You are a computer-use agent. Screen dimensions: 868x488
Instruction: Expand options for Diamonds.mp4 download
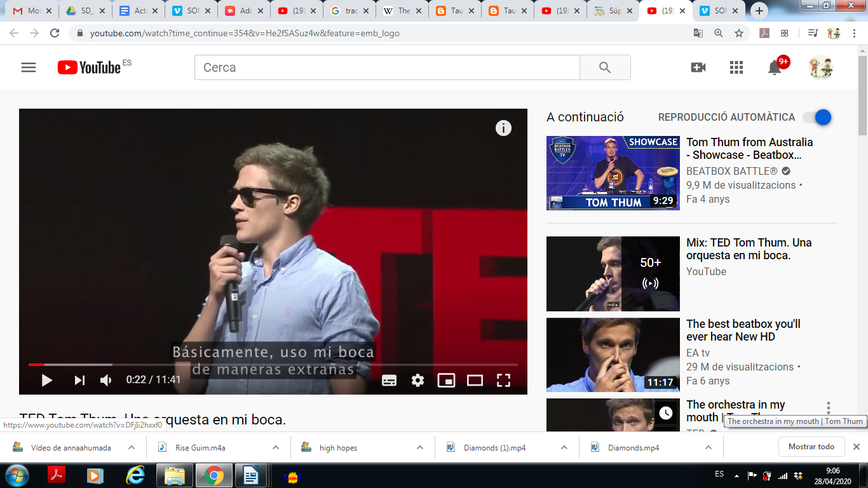[x=709, y=447]
